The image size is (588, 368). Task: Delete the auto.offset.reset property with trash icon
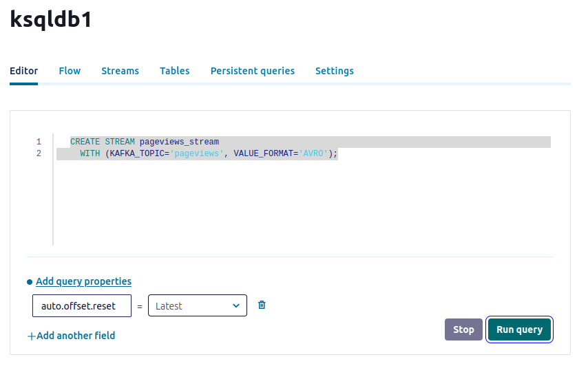[262, 305]
